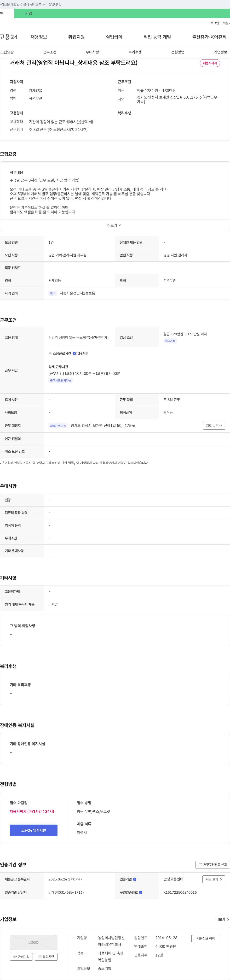Click the 협의가능 wage tag
The image size is (230, 980).
(x=170, y=341)
